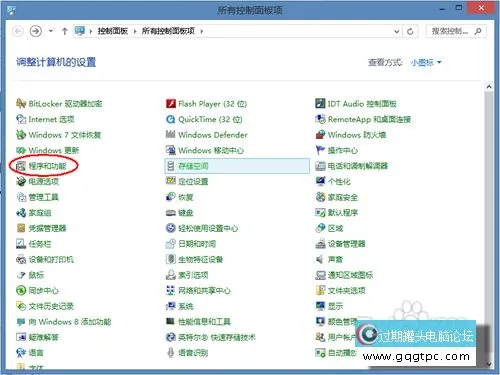Select the 所有控制面板项 breadcrumb
Viewport: 500px width, 375px height.
(x=168, y=31)
